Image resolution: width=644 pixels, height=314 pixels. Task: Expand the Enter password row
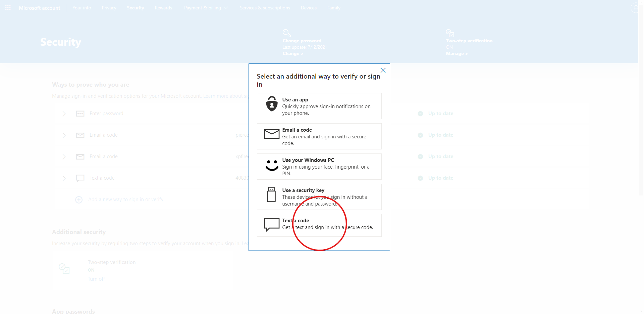(x=64, y=114)
